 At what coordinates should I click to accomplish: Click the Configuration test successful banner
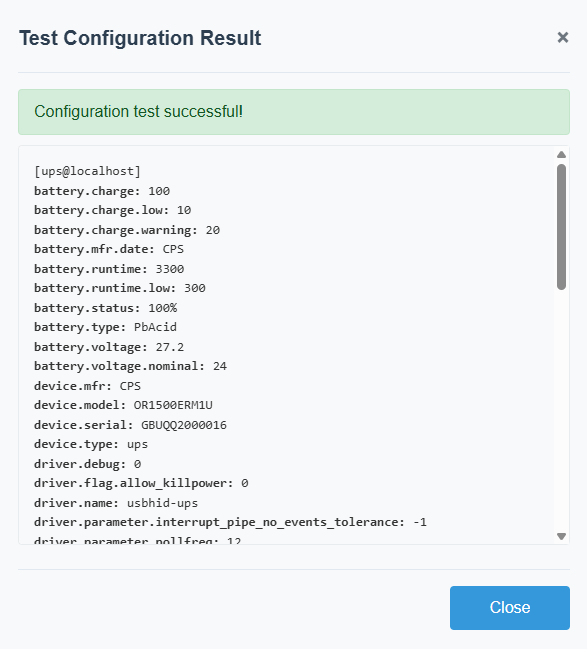click(x=294, y=112)
